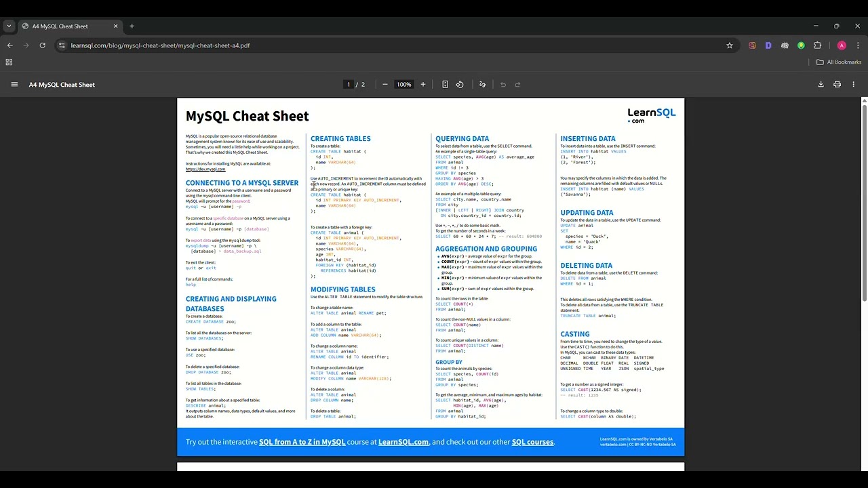Open the Chrome three-dot menu
This screenshot has width=868, height=488.
858,45
